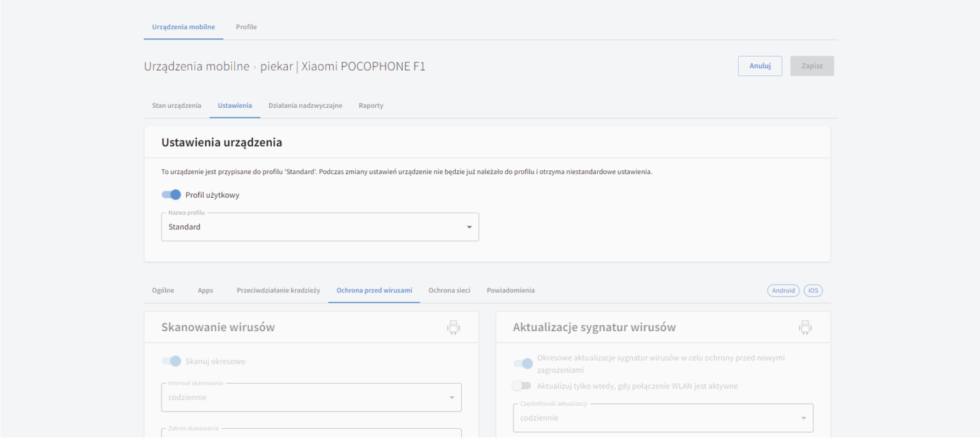Toggle periodic virus signature updates switch
The width and height of the screenshot is (980, 439).
(523, 364)
